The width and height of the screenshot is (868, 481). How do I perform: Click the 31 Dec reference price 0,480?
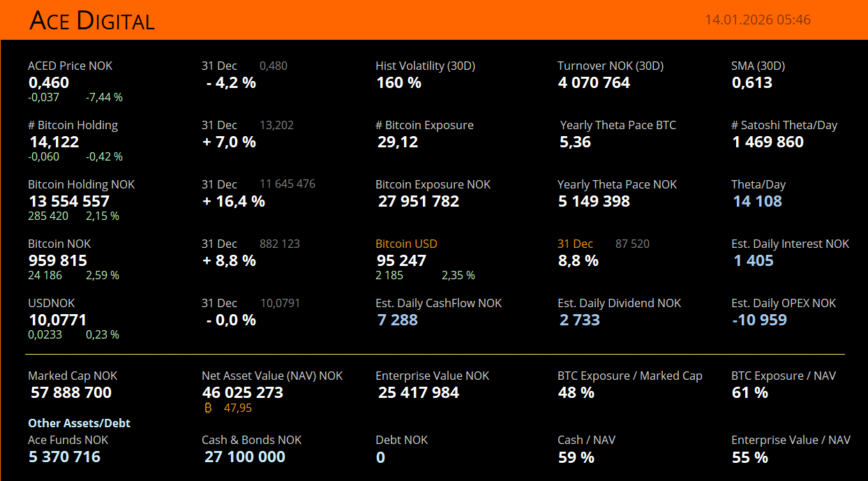[x=274, y=66]
